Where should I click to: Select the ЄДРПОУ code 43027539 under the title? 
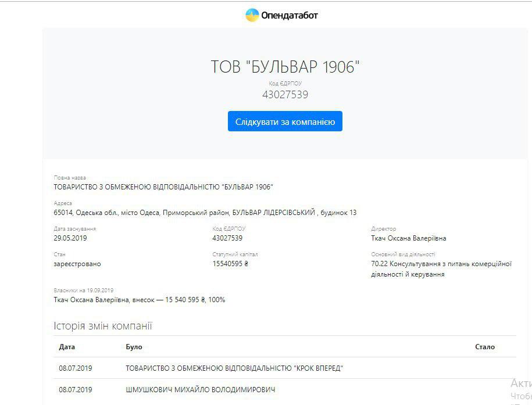tap(285, 94)
